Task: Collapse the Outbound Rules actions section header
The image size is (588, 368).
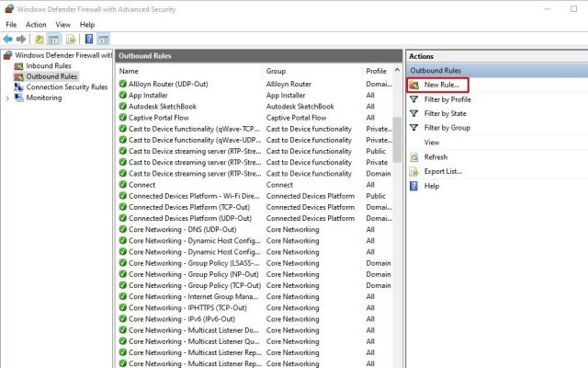Action: click(x=497, y=70)
